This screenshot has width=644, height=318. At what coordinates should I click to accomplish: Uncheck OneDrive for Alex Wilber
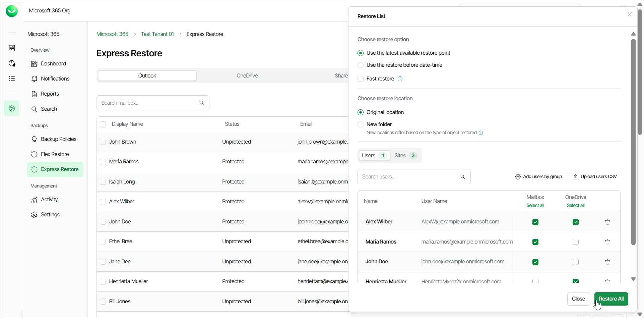(x=576, y=222)
